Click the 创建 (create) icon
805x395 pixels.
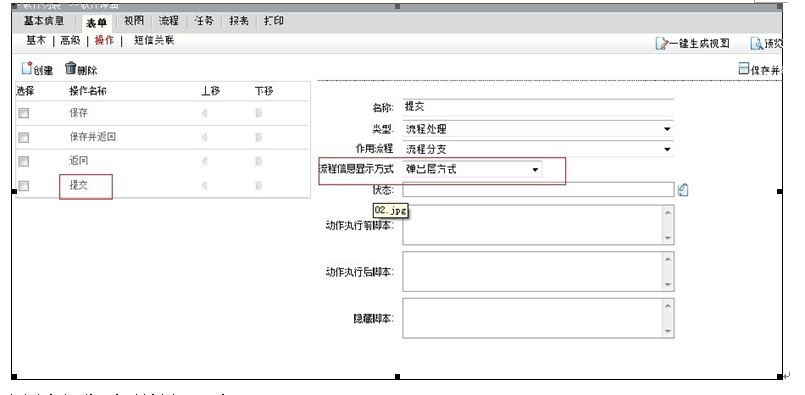pyautogui.click(x=27, y=68)
